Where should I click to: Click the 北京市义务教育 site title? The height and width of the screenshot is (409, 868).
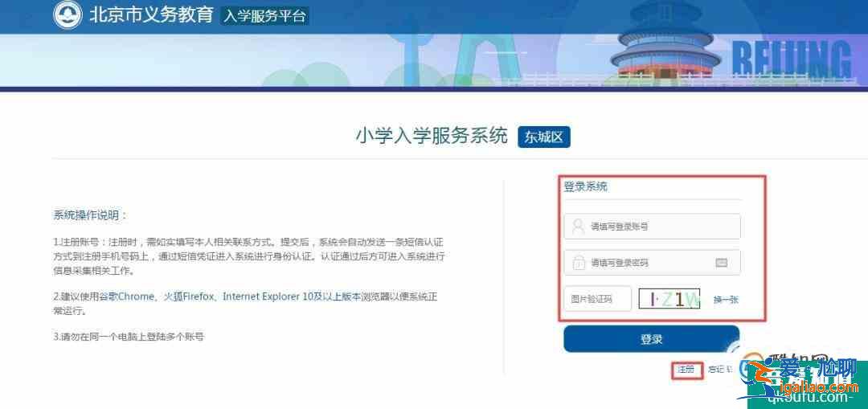(150, 15)
